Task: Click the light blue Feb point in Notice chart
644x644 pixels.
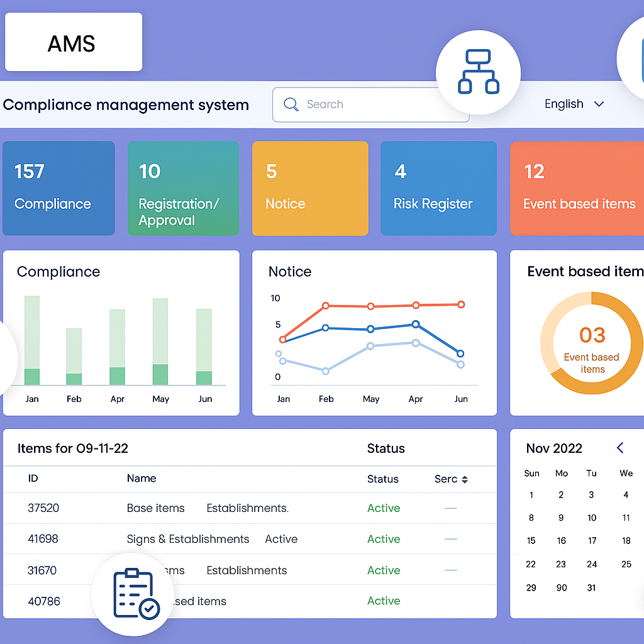Action: (x=325, y=371)
